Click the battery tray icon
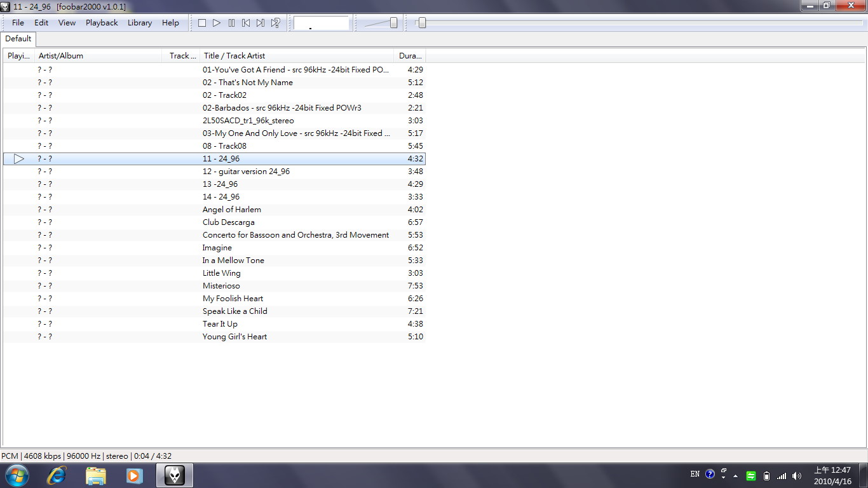868x488 pixels. (766, 476)
